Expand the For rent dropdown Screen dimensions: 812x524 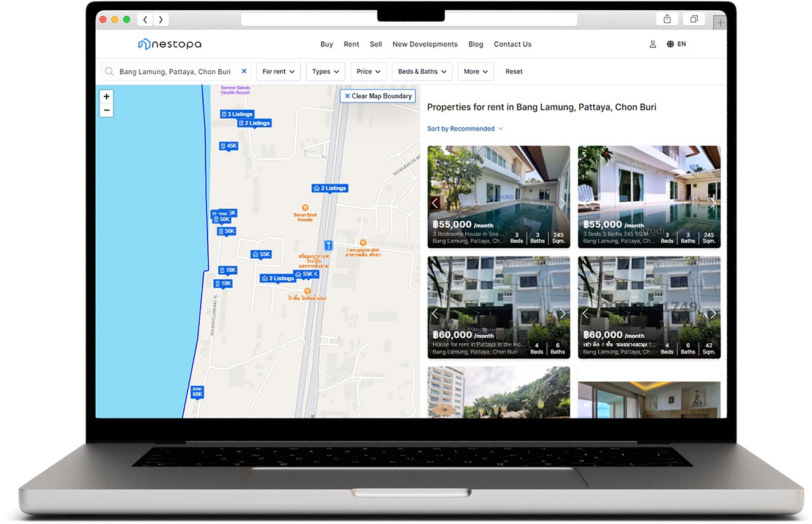278,72
